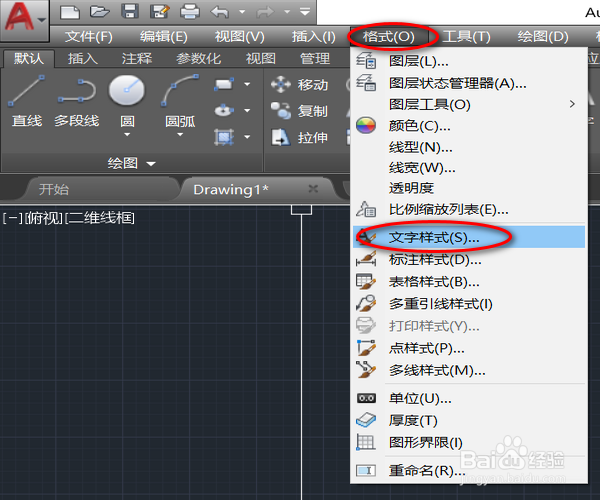Click the Plot printer icon

click(x=190, y=12)
